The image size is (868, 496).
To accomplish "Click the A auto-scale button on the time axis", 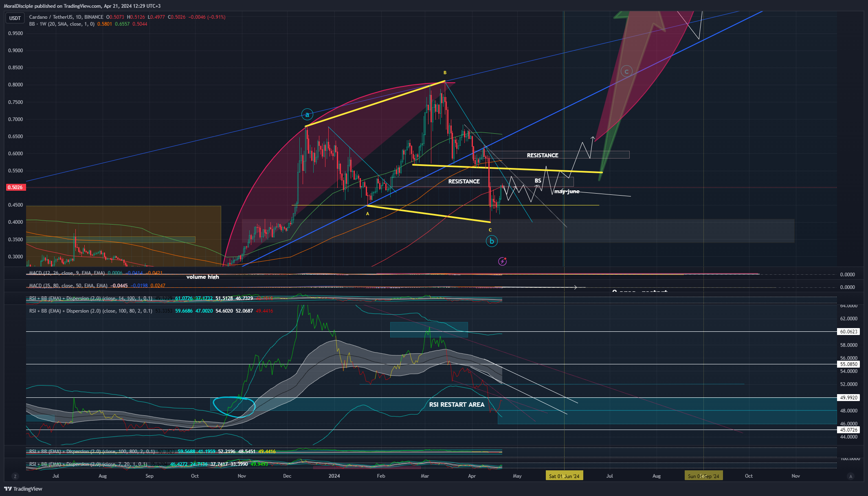I will pyautogui.click(x=850, y=476).
